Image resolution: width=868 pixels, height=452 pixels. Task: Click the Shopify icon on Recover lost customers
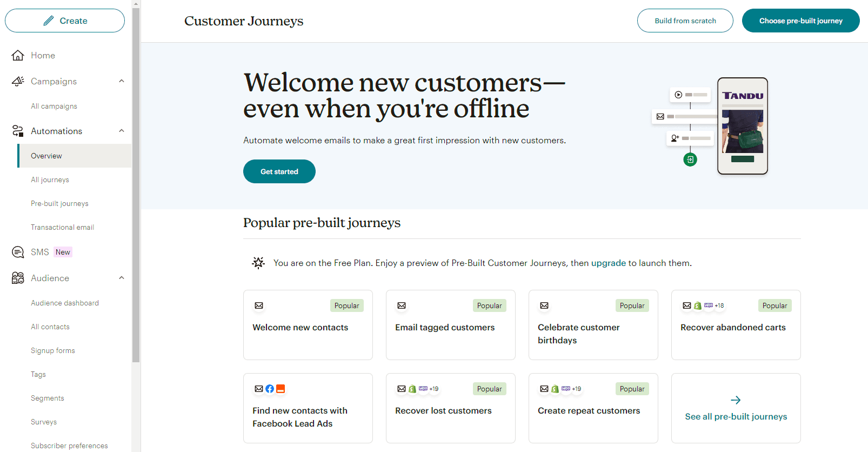[412, 389]
